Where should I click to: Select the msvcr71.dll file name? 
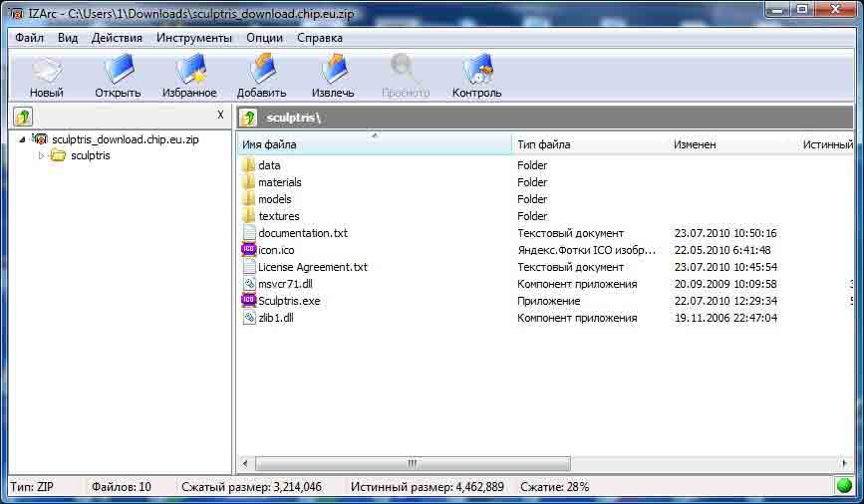[x=285, y=284]
